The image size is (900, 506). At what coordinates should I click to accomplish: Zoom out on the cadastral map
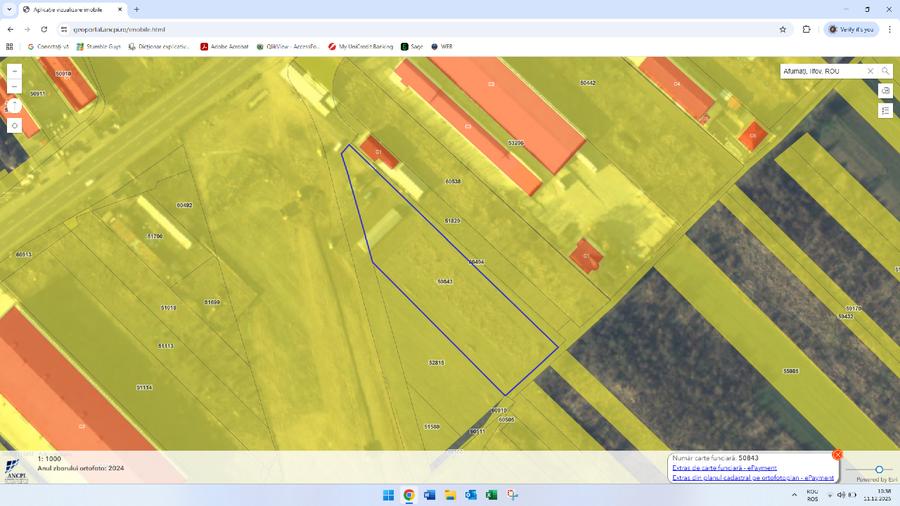(x=14, y=87)
